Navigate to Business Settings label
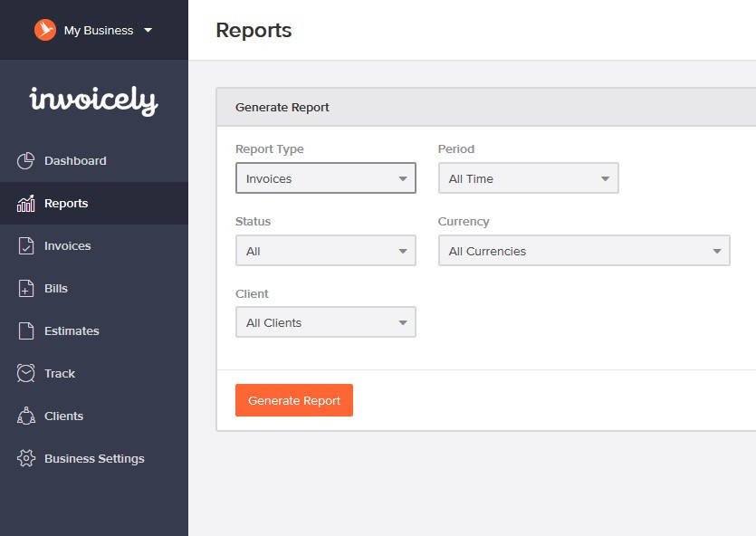756x536 pixels. tap(94, 459)
